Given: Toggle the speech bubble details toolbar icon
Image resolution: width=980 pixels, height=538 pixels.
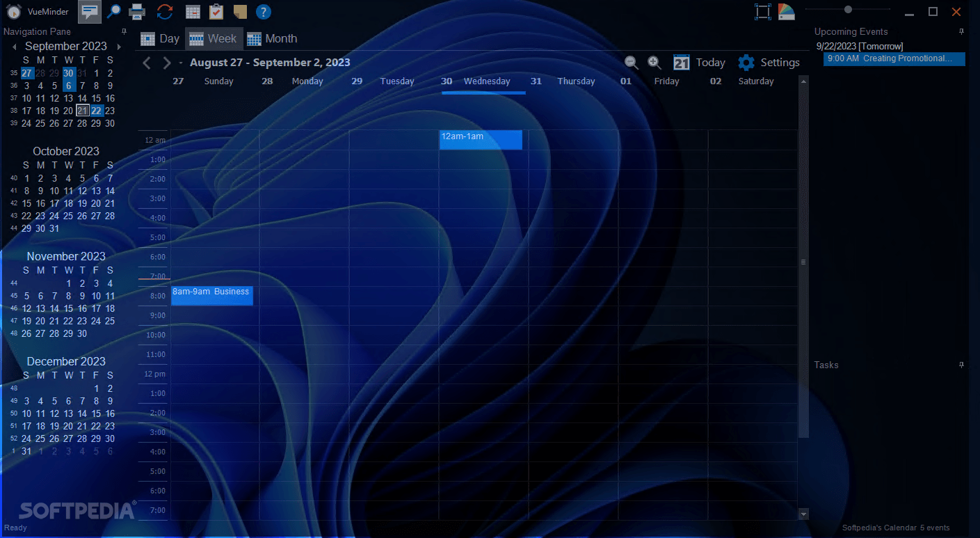Looking at the screenshot, I should [89, 12].
